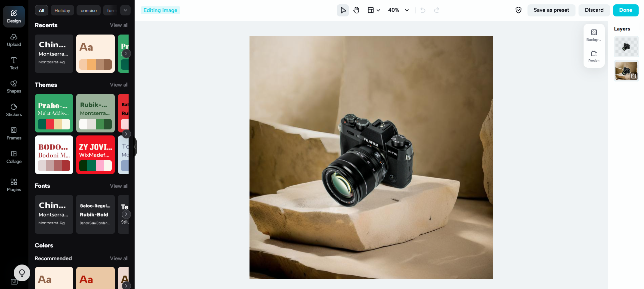Open the Resize tool
The width and height of the screenshot is (644, 289).
tap(594, 56)
